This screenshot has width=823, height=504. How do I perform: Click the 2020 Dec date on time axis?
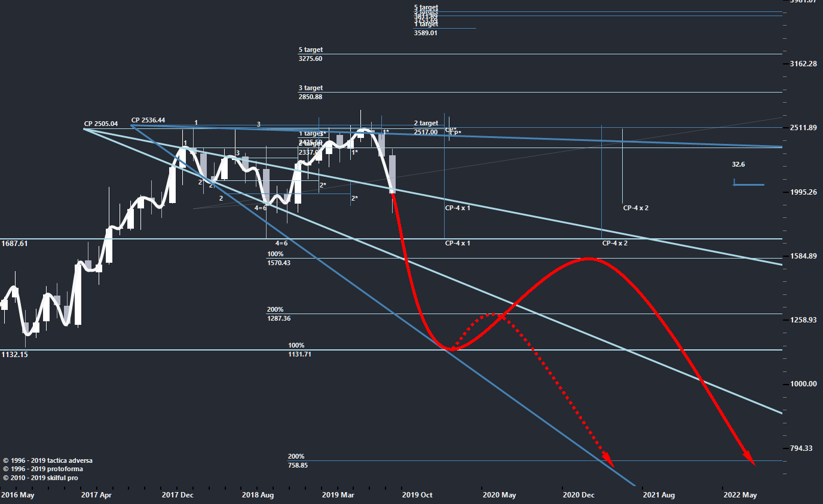579,495
